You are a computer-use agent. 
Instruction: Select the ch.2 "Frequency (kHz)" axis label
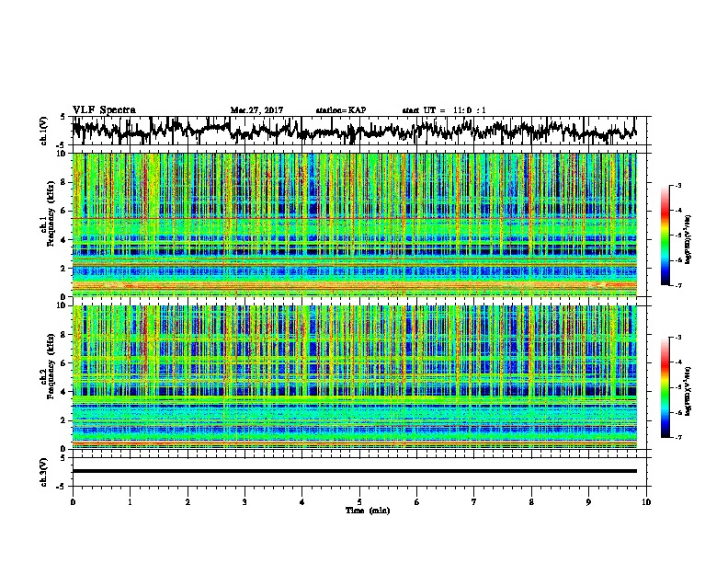pos(50,366)
